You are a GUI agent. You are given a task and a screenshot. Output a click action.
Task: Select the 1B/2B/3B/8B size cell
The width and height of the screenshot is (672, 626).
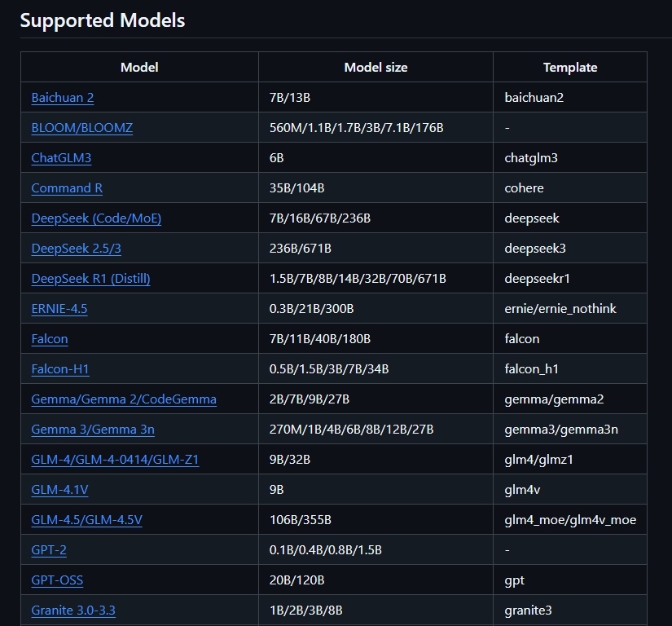coord(376,610)
